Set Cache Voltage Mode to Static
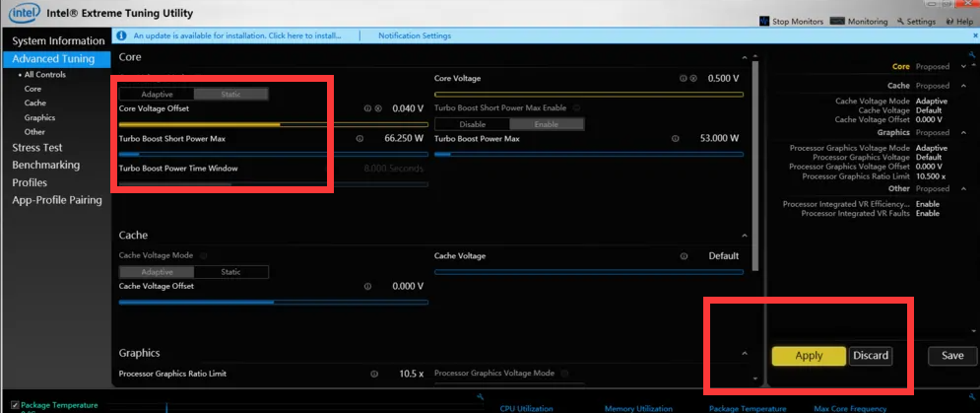980x413 pixels. point(231,272)
